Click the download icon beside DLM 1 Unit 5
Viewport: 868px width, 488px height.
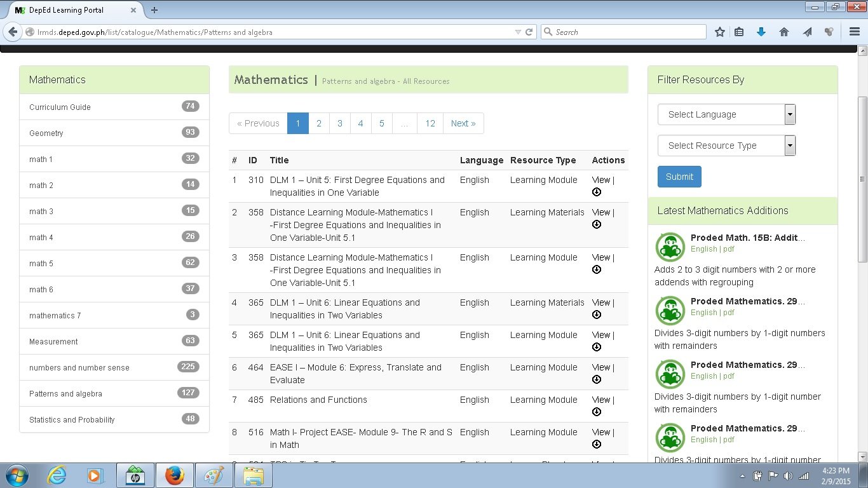click(x=596, y=192)
